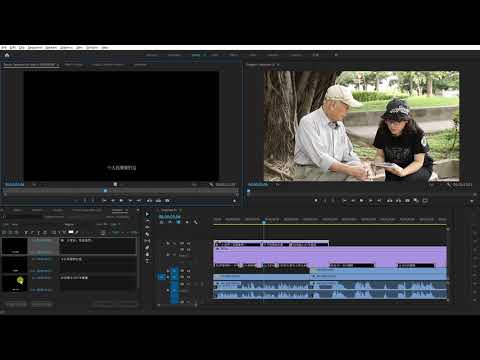Open the File menu
Viewport: 480px width, 360px height.
coord(4,48)
